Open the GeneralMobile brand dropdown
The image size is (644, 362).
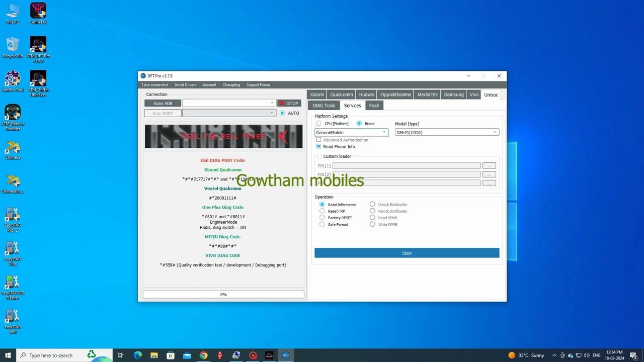(351, 133)
